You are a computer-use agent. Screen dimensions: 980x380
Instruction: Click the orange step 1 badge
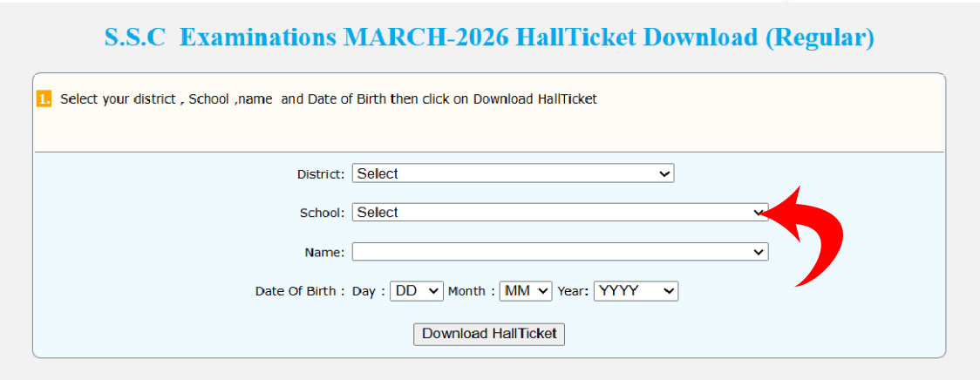coord(44,98)
